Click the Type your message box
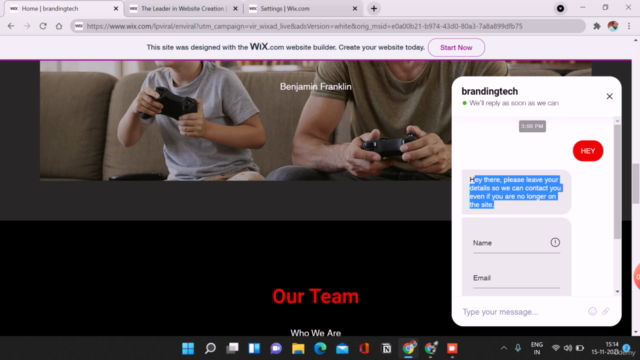Screen dimensions: 640x360 (x=522, y=312)
